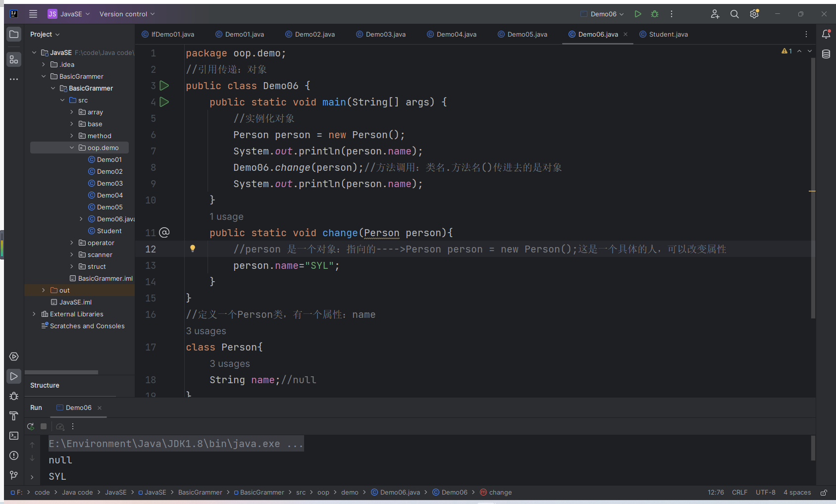
Task: Click 'change' in the breadcrumb bar
Action: 496,493
